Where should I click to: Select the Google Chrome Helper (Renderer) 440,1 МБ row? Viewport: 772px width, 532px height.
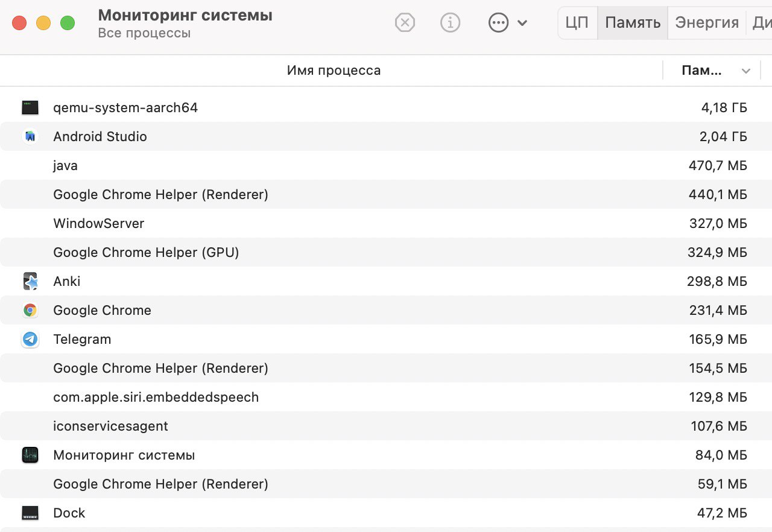(x=386, y=194)
